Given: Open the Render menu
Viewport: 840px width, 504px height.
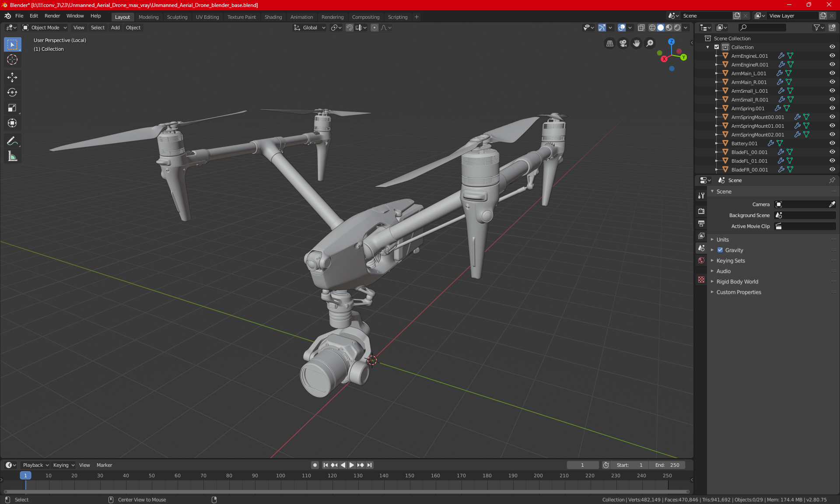Looking at the screenshot, I should 52,16.
